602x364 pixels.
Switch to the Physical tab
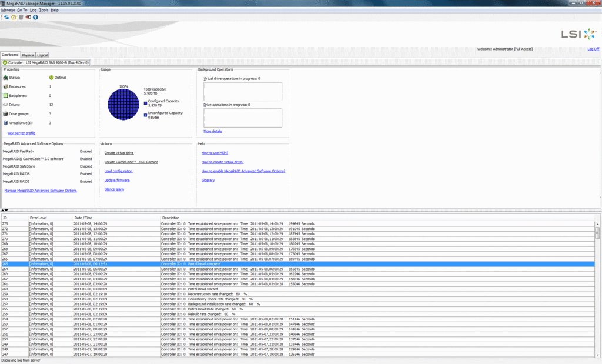(28, 55)
